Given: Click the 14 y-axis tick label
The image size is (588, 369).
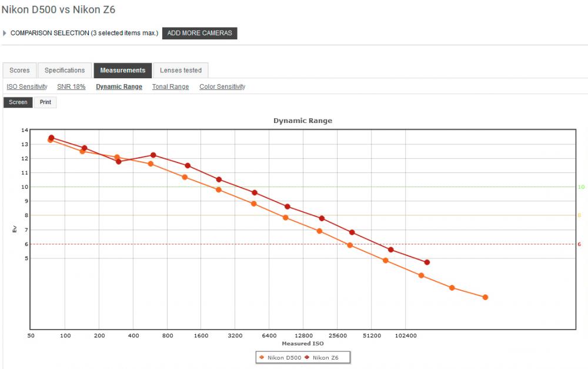Looking at the screenshot, I should tap(25, 130).
